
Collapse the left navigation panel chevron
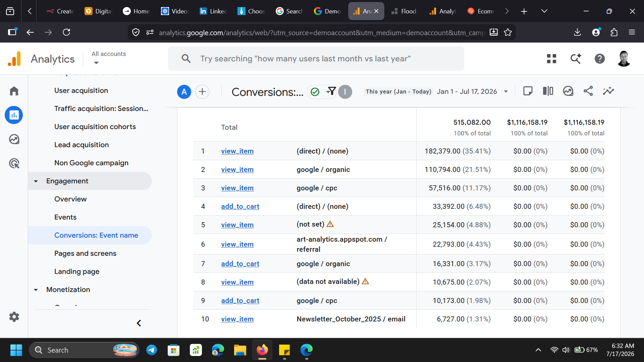click(139, 323)
